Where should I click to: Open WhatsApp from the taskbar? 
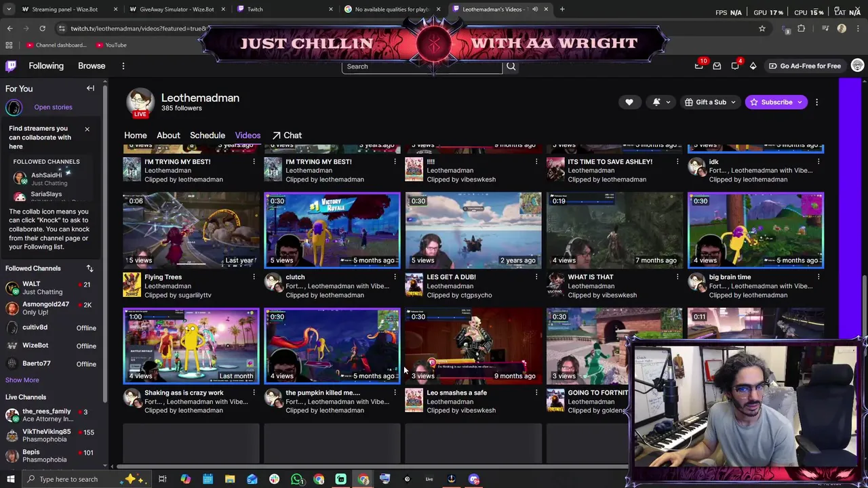(296, 479)
